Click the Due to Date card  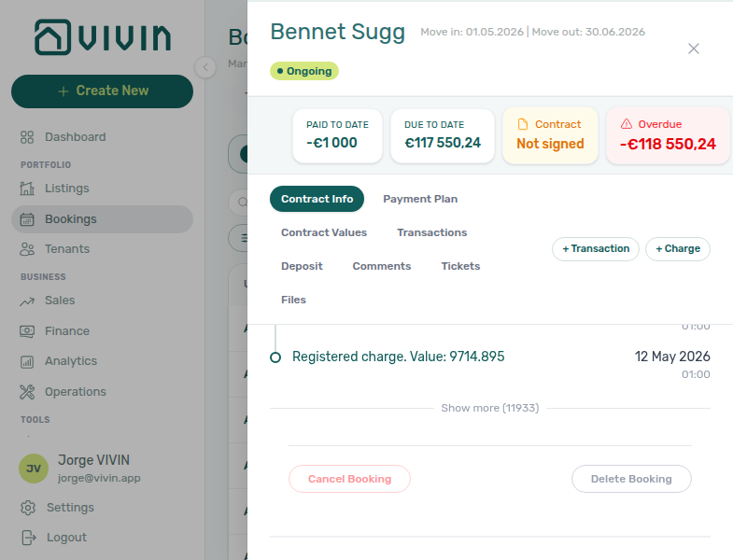click(443, 136)
